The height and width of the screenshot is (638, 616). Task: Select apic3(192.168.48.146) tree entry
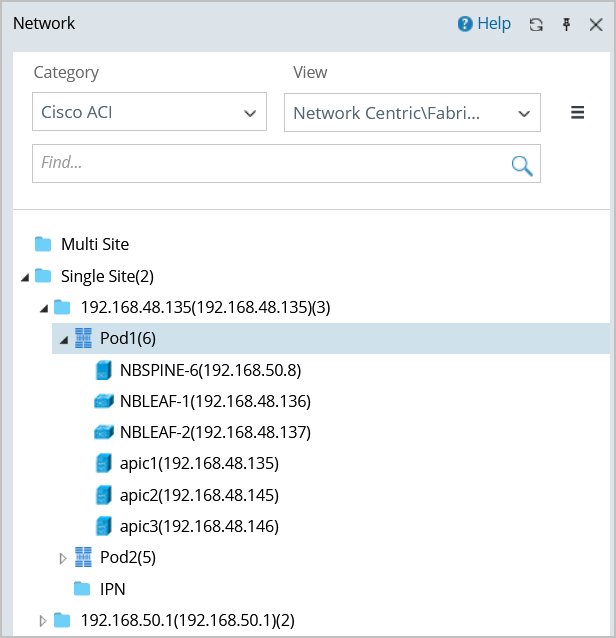click(x=198, y=526)
